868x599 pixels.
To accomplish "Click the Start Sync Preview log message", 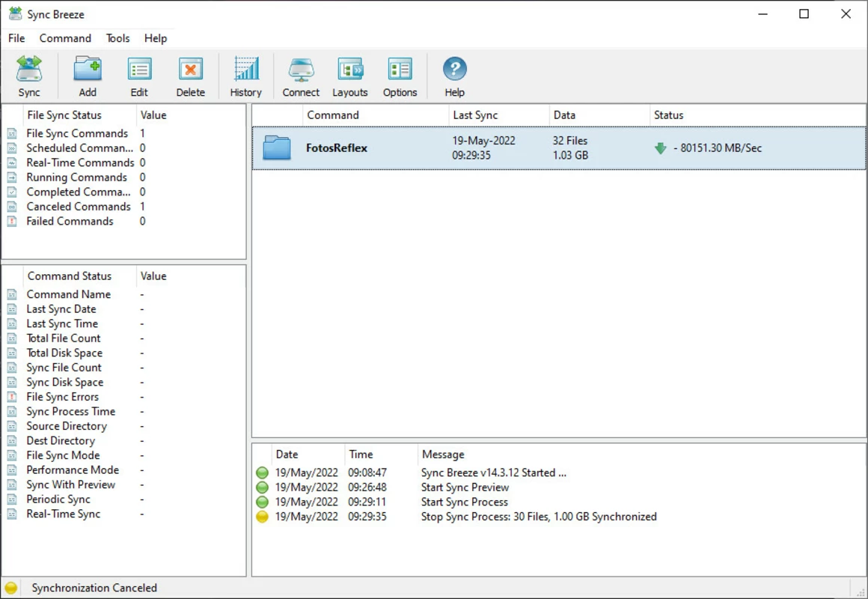I will 465,487.
